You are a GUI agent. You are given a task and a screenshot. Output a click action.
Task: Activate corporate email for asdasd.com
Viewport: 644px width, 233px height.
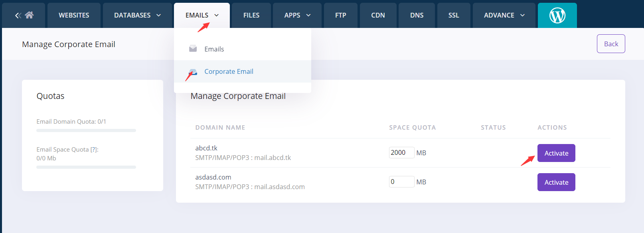(556, 182)
